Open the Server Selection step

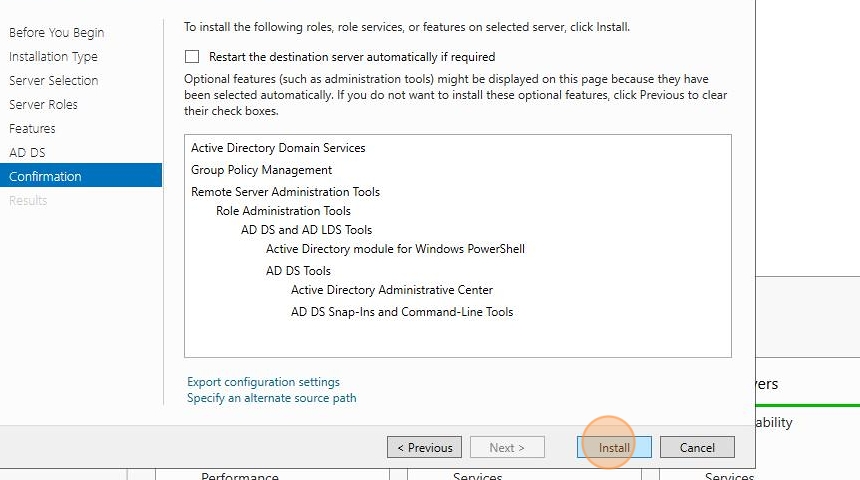pos(54,81)
